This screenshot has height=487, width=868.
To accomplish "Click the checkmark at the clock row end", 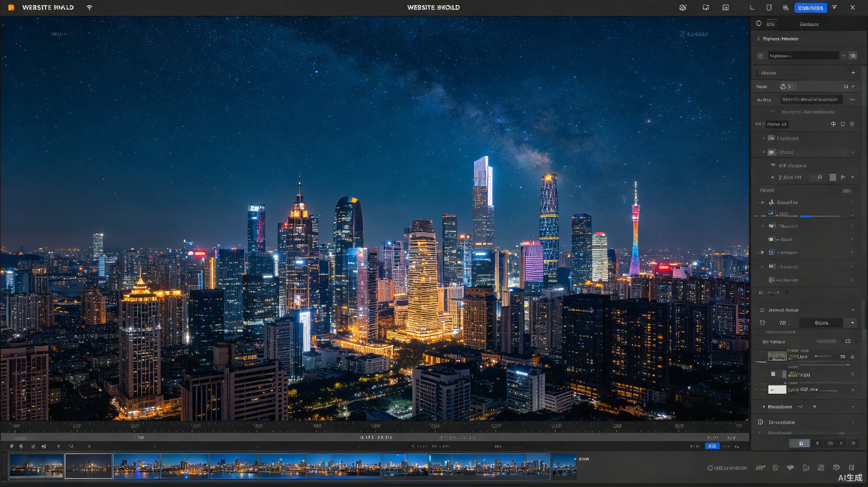I will (x=853, y=86).
